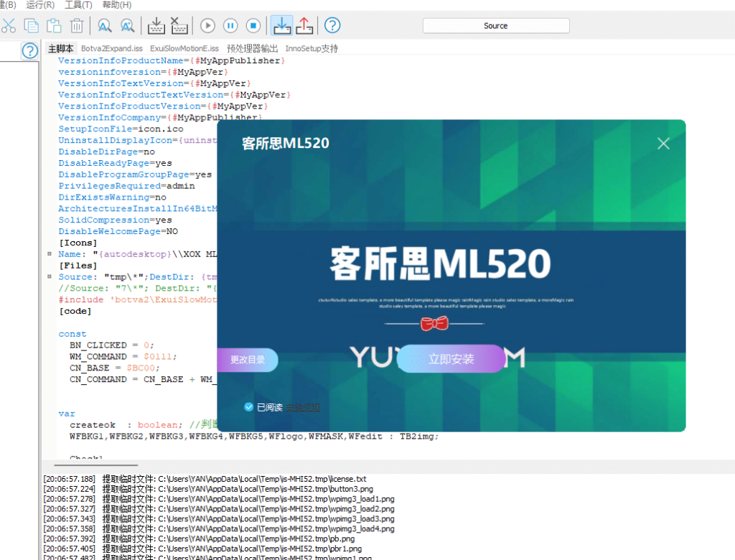This screenshot has height=560, width=735.
Task: Click the Pause execution icon
Action: (230, 25)
